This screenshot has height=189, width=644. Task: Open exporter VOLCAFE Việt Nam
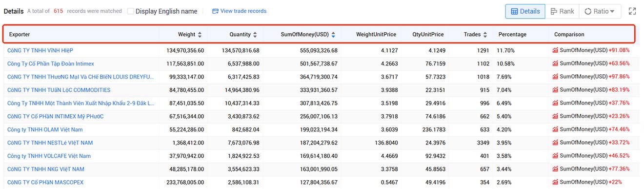click(49, 156)
